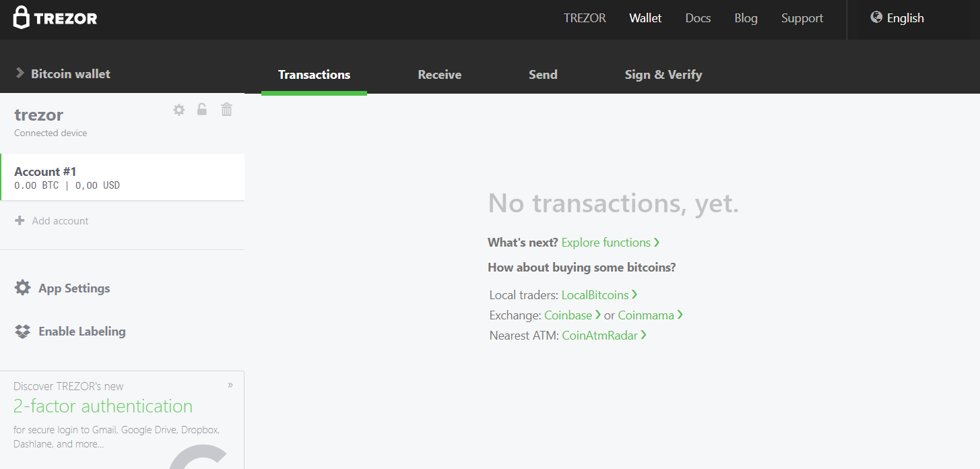The image size is (980, 469).
Task: Open the Send tab
Action: [543, 75]
